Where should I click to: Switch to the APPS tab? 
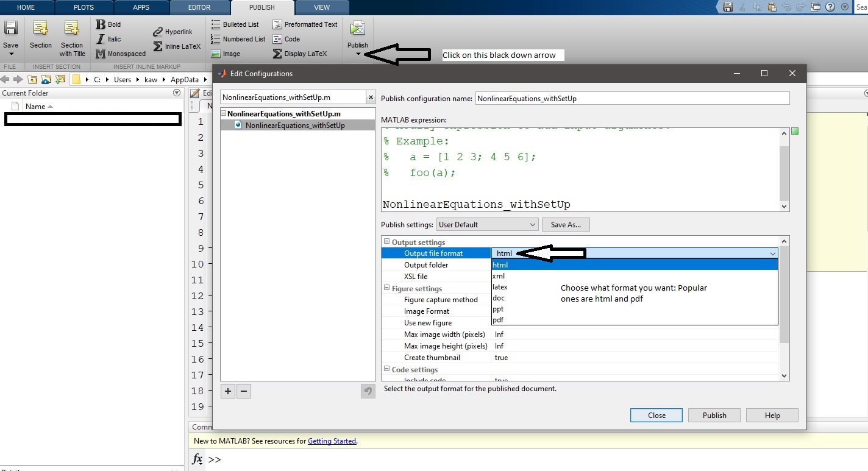(141, 7)
